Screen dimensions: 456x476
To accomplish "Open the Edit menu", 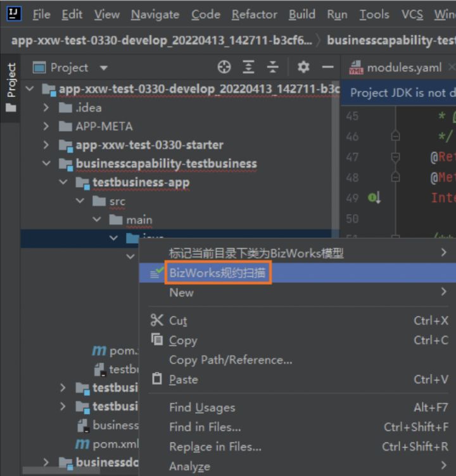I will point(72,15).
